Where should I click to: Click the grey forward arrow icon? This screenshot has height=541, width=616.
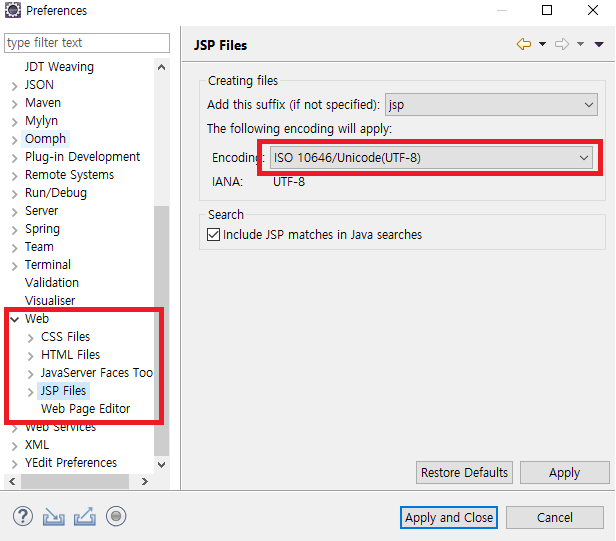click(562, 44)
